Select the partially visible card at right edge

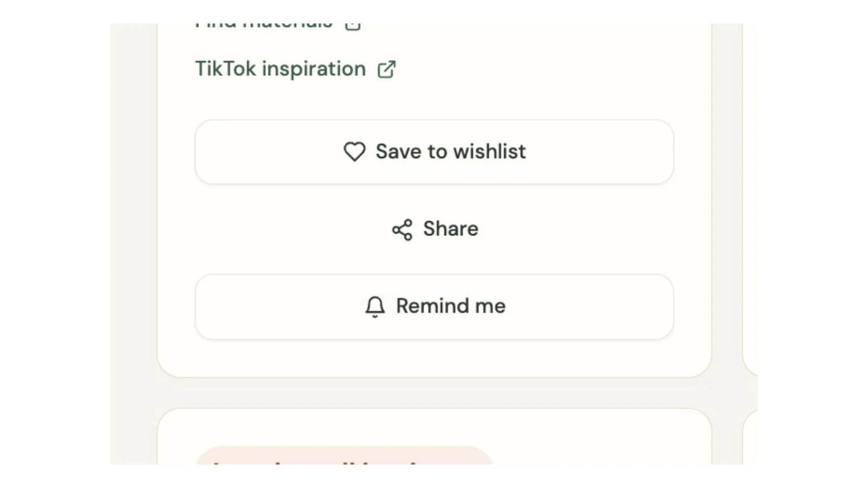pyautogui.click(x=750, y=200)
